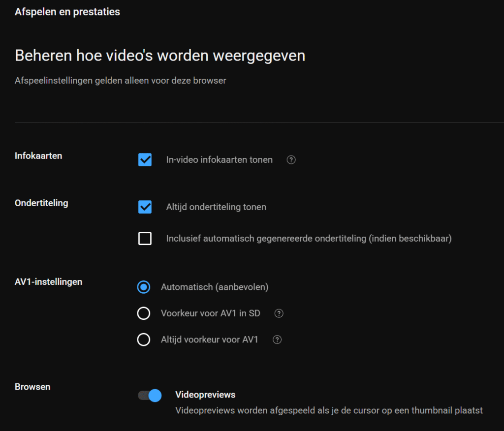Choose the Voorkeur voor AV1 in SD radio button

coord(144,313)
